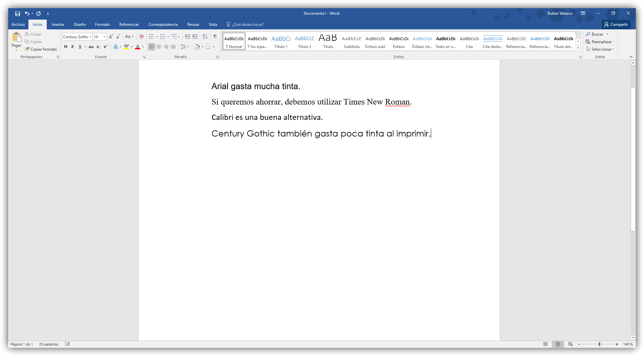Click the Clear All Formatting eraser icon
644x356 pixels.
point(142,37)
